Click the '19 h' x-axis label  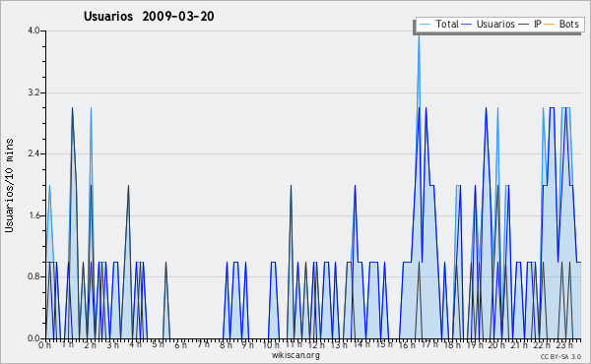coord(475,345)
